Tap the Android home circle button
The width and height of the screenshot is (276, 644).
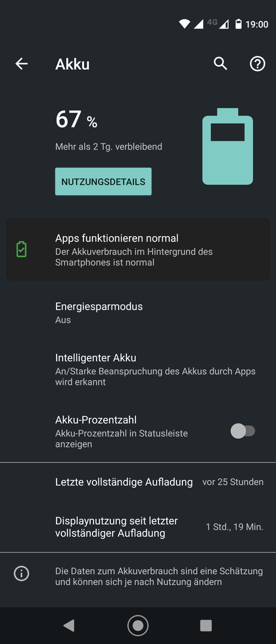[138, 625]
